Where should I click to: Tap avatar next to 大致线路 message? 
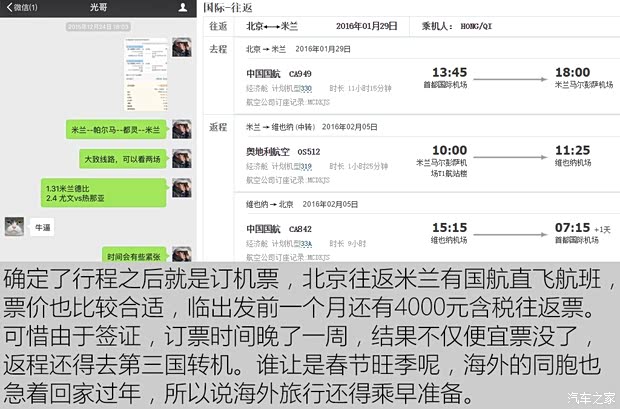[x=182, y=159]
